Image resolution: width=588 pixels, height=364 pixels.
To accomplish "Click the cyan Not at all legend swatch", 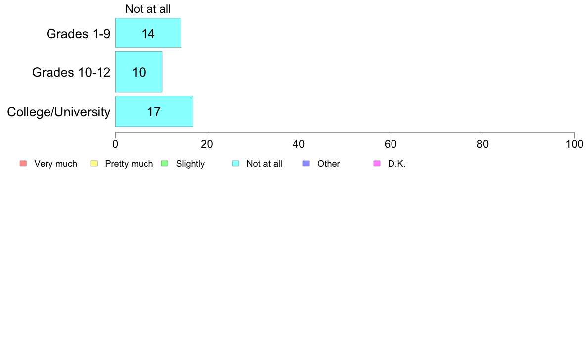I will [x=236, y=163].
